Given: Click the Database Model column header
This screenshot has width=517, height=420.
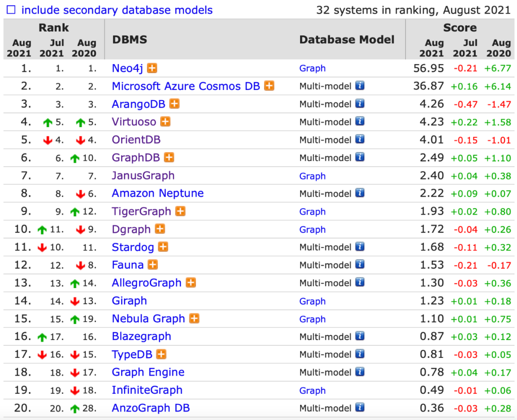Looking at the screenshot, I should pos(347,40).
